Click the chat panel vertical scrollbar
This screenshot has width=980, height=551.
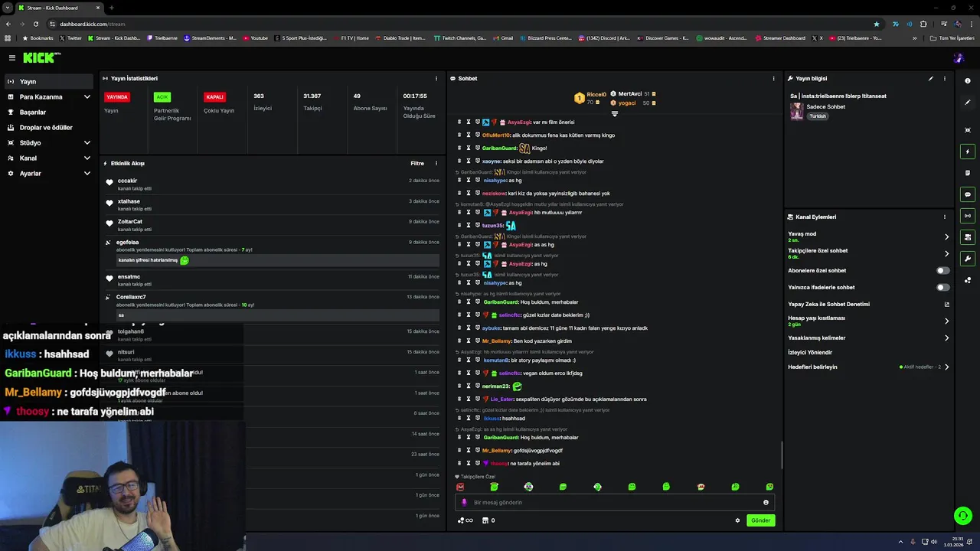[x=781, y=455]
